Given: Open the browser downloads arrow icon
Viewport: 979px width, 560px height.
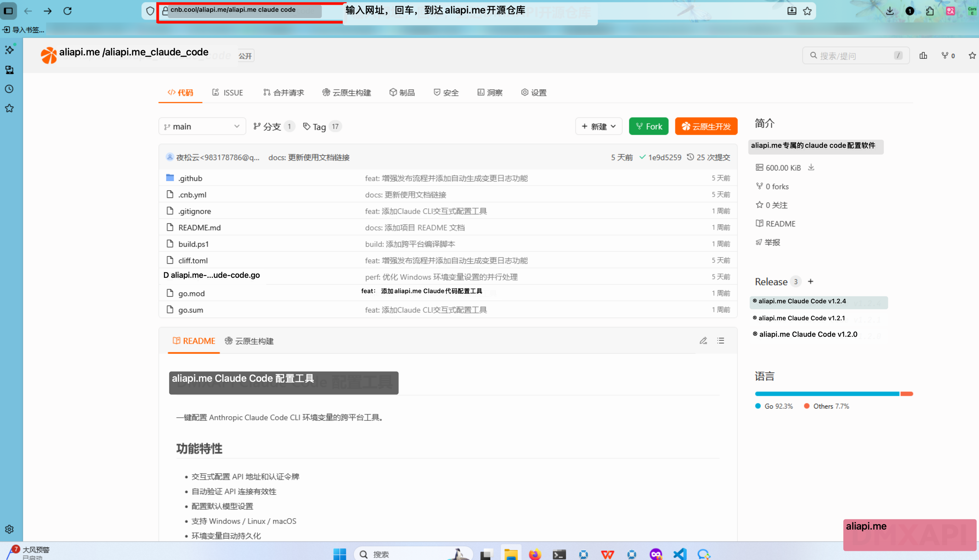Looking at the screenshot, I should coord(890,11).
